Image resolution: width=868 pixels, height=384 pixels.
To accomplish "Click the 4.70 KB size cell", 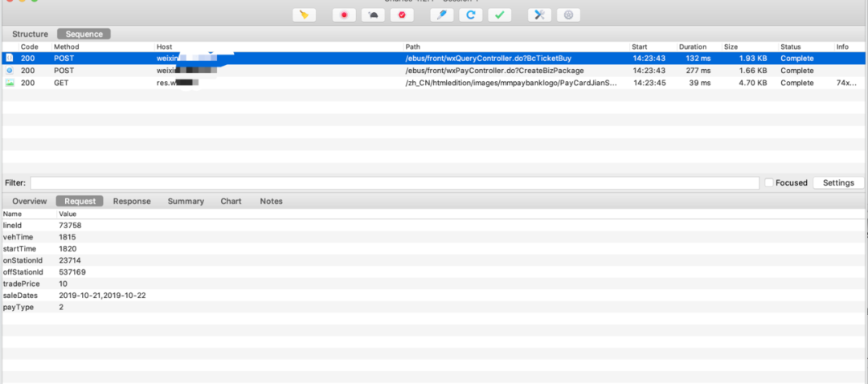I will pos(755,83).
